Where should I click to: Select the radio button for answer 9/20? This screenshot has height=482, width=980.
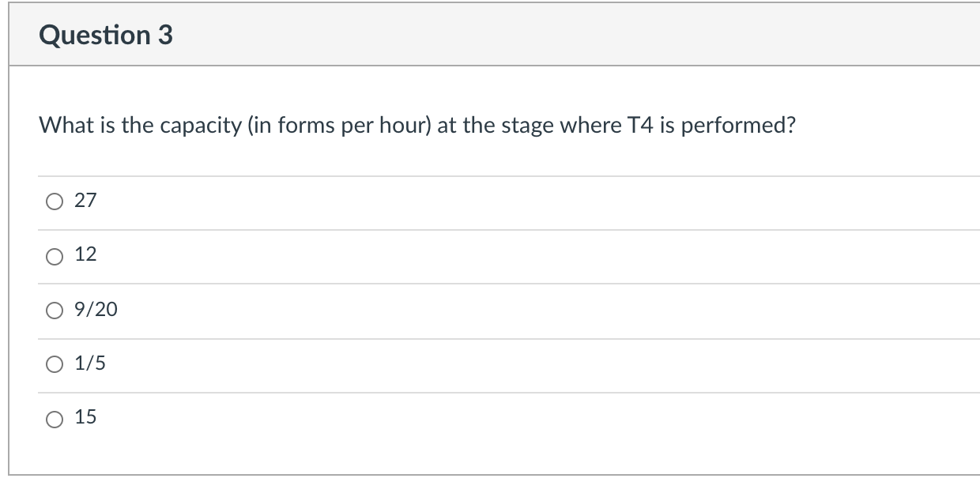pos(54,310)
